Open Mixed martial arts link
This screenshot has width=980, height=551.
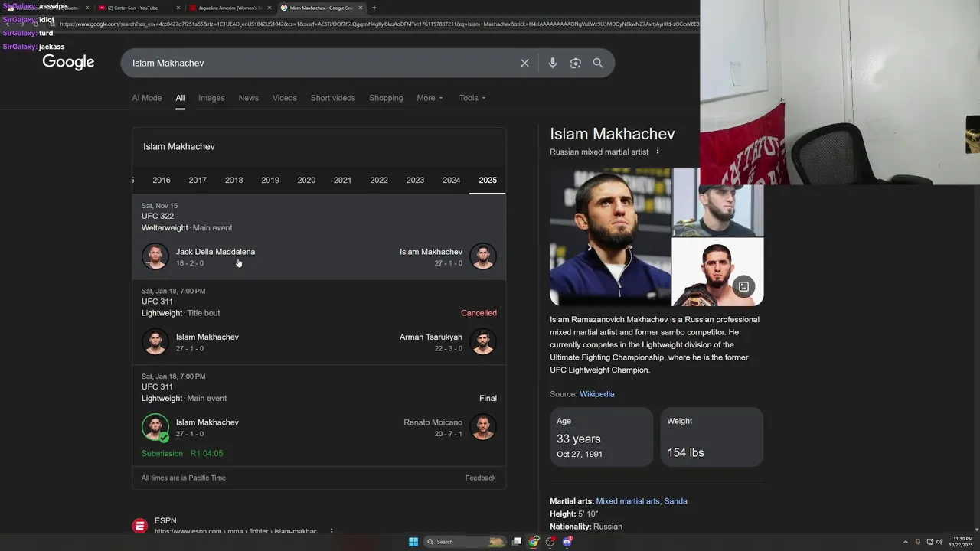point(628,501)
